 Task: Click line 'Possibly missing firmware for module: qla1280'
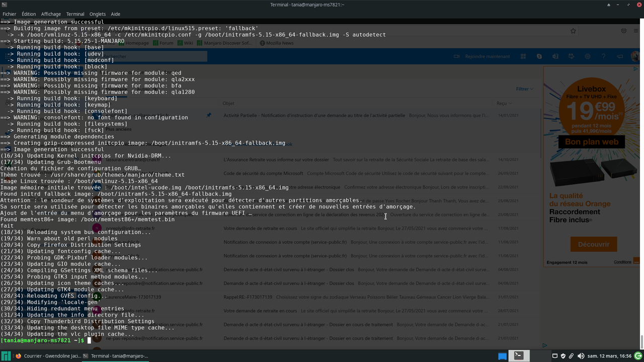(x=98, y=92)
